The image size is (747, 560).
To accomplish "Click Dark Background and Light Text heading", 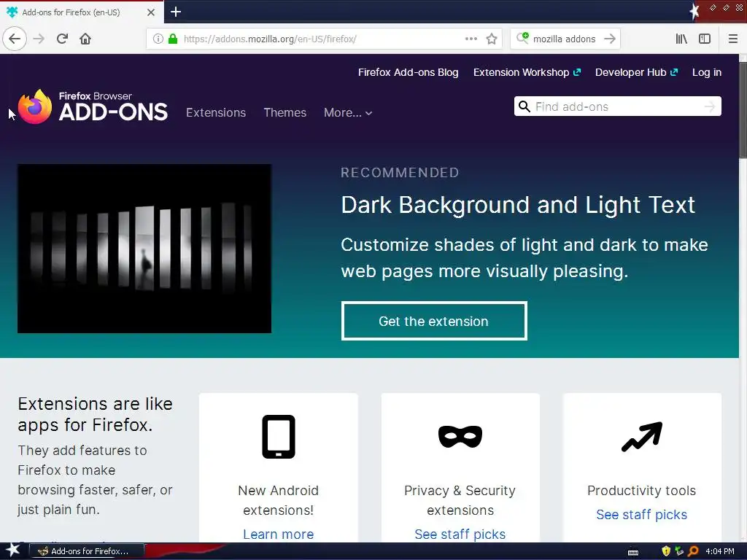I will [x=518, y=205].
